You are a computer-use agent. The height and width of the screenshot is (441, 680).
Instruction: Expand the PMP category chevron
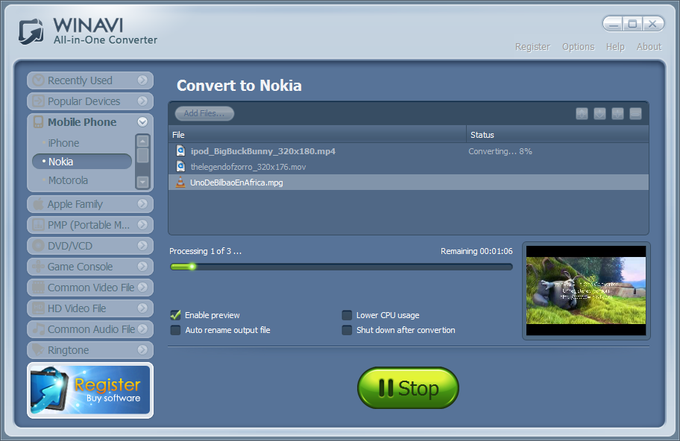tap(142, 225)
